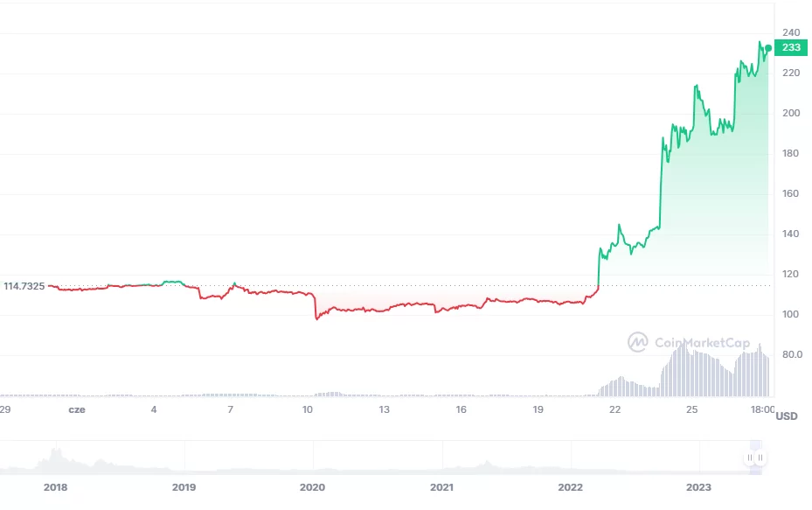This screenshot has width=812, height=510.
Task: Select 2023 on the overview timeline
Action: click(698, 486)
